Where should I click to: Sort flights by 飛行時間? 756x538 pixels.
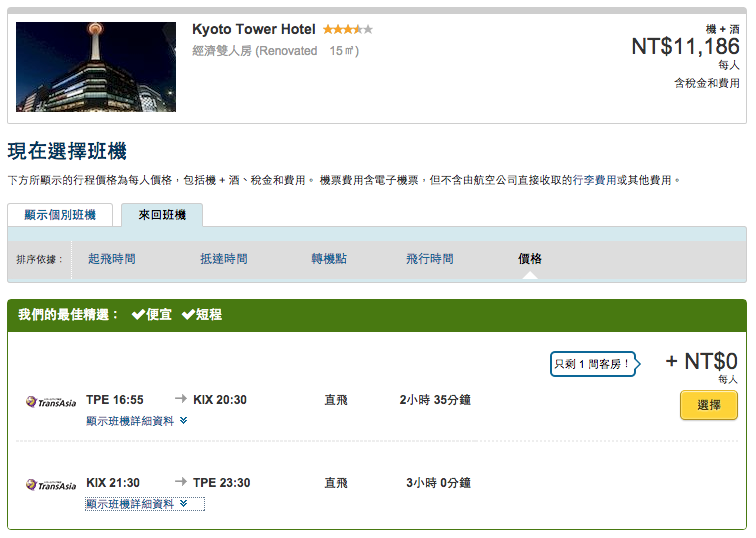point(430,259)
